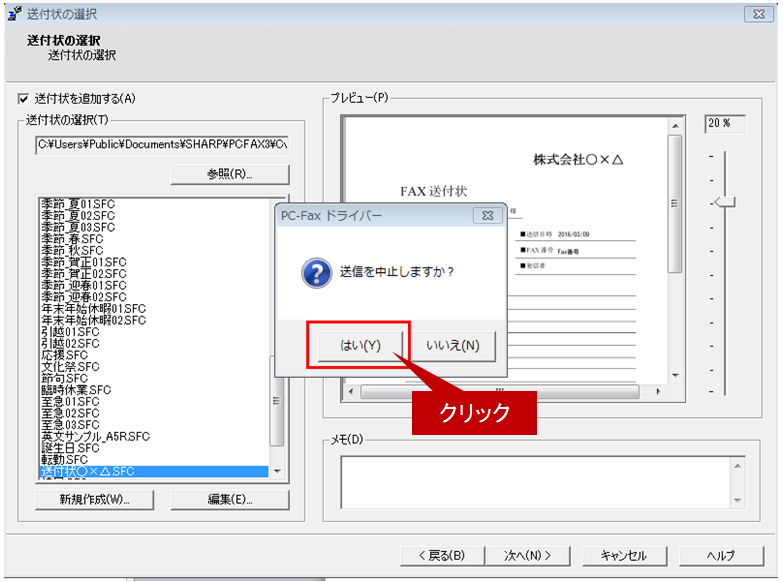The width and height of the screenshot is (783, 582).
Task: Click the blue question mark icon
Action: point(316,273)
